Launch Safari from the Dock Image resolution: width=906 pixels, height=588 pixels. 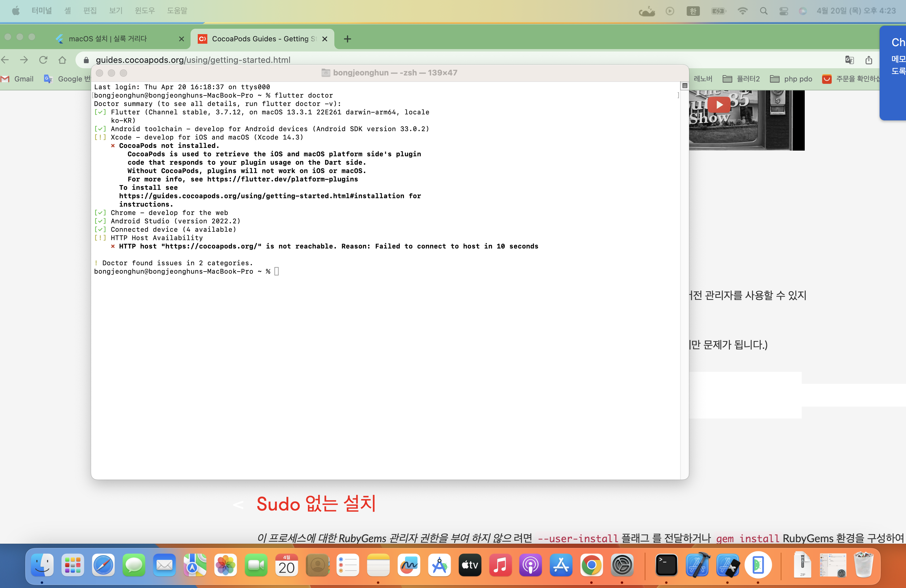103,565
